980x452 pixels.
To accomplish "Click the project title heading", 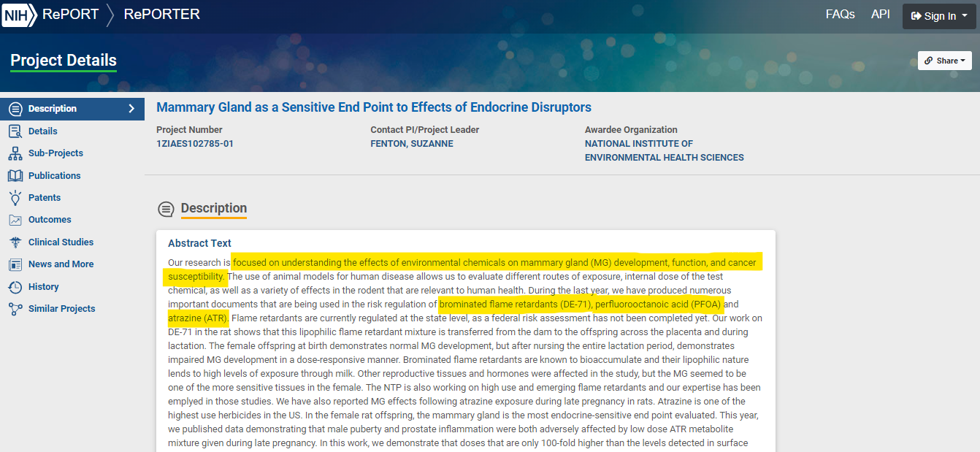I will pyautogui.click(x=374, y=107).
